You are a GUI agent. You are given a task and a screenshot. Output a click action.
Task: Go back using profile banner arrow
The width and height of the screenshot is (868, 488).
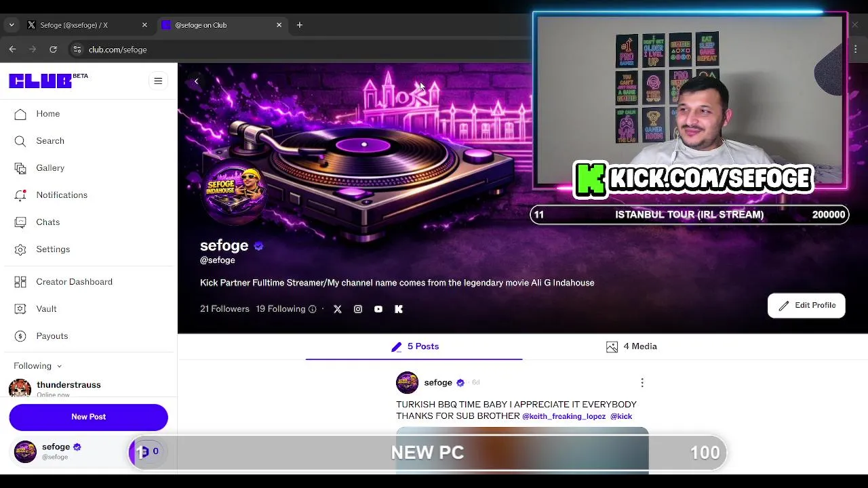point(196,81)
